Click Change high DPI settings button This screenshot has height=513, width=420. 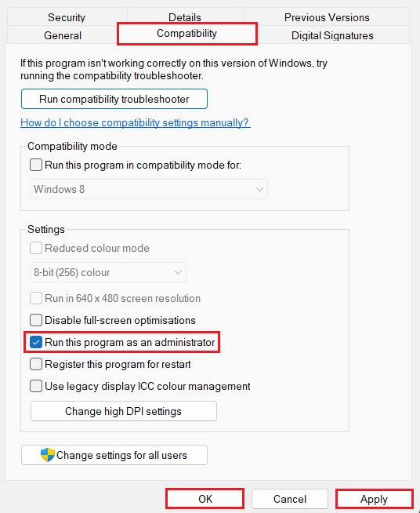(124, 411)
